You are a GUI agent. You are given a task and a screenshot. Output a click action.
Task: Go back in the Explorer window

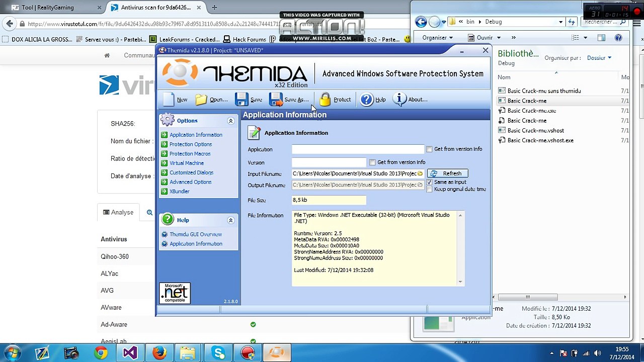tap(421, 22)
